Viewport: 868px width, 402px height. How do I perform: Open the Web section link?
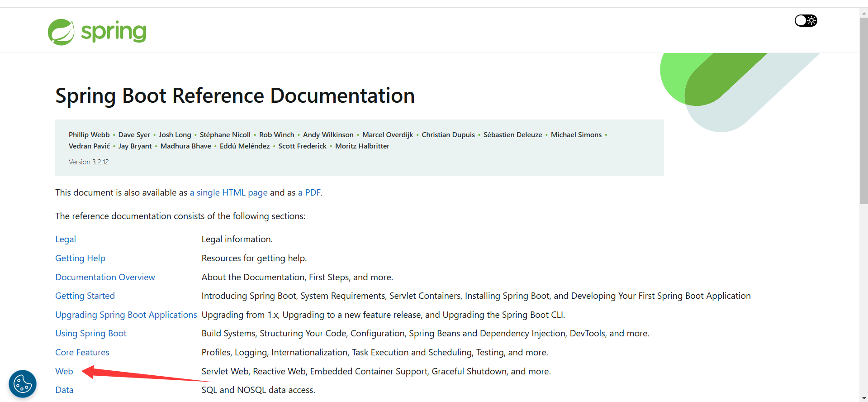64,371
